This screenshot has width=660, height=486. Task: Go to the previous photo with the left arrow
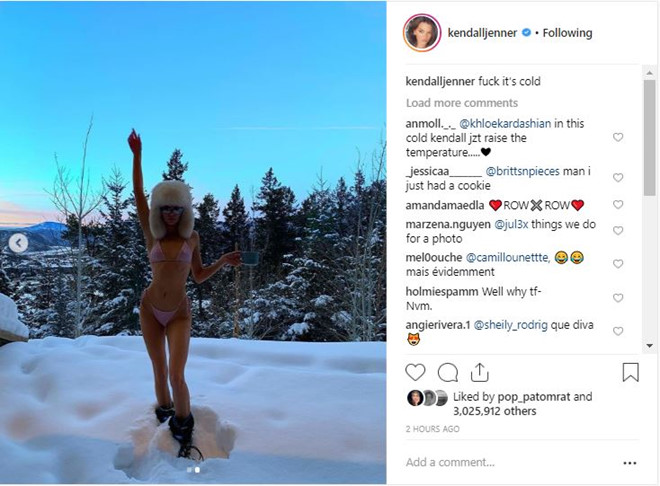tap(18, 243)
